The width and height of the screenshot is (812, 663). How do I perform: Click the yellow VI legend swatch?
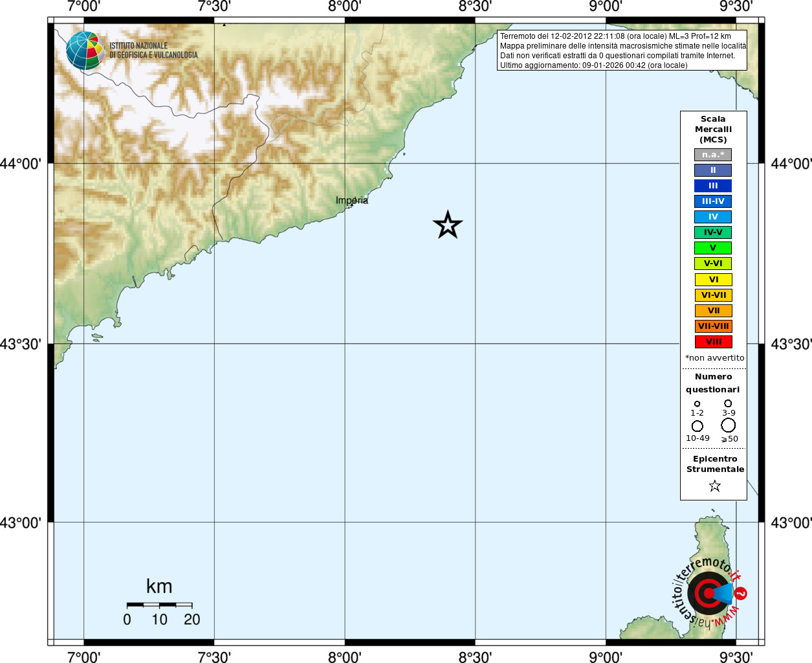[714, 280]
